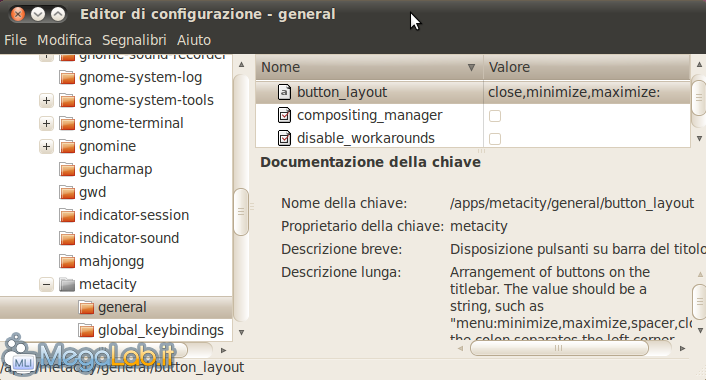Select the mahjongg tree entry
The width and height of the screenshot is (706, 380).
pos(112,261)
